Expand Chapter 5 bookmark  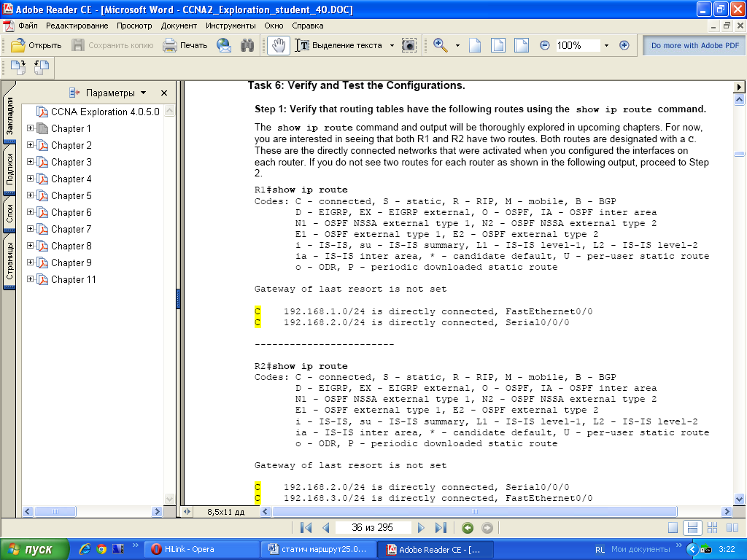pyautogui.click(x=30, y=195)
